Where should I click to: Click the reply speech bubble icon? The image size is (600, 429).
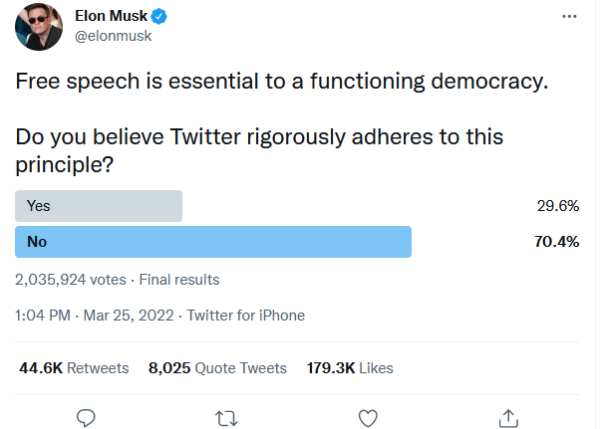[x=86, y=416]
